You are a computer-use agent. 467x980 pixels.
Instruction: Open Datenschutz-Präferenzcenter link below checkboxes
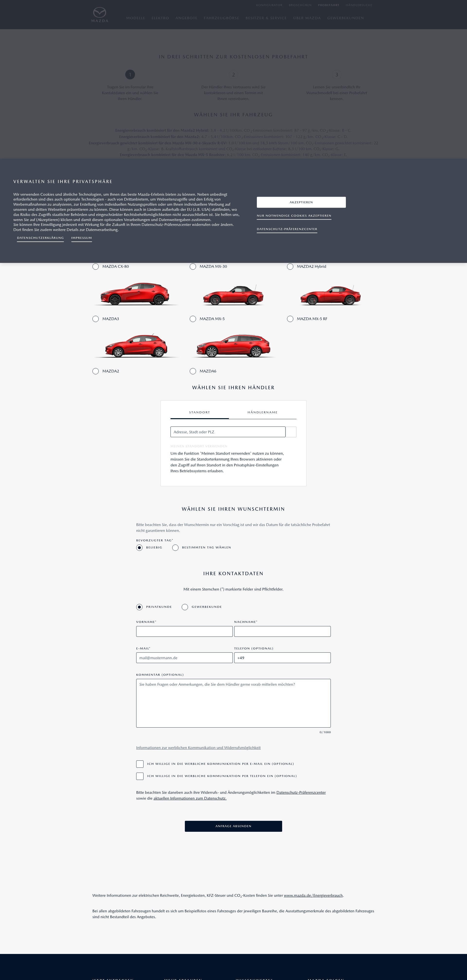301,792
